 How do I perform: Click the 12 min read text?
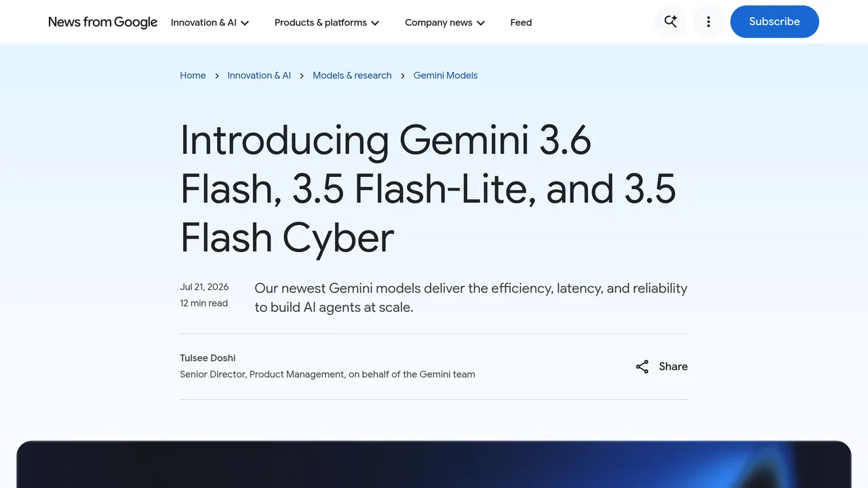pyautogui.click(x=203, y=303)
